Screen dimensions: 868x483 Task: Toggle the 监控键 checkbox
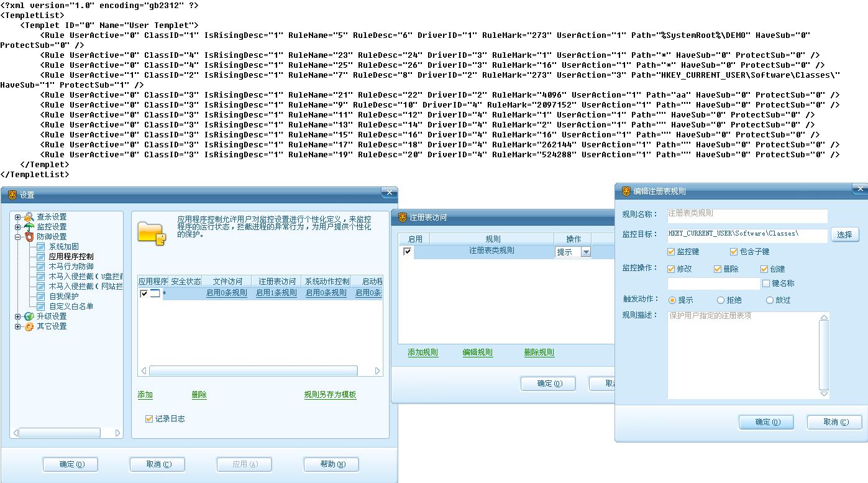point(671,252)
